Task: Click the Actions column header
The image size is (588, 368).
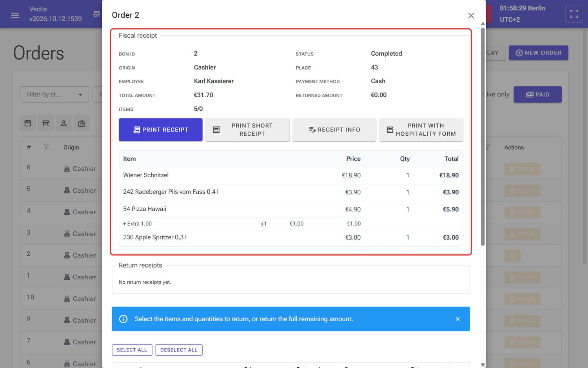Action: click(514, 148)
